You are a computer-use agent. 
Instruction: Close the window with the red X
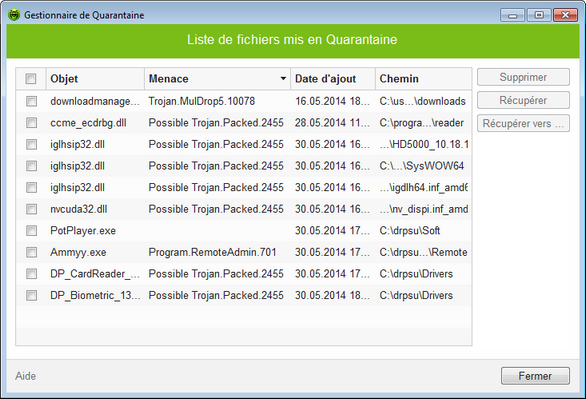[x=565, y=15]
